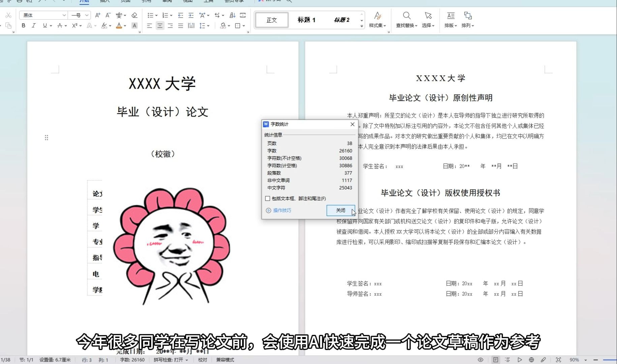Switch to outline view in status bar
617x364 pixels.
point(507,360)
